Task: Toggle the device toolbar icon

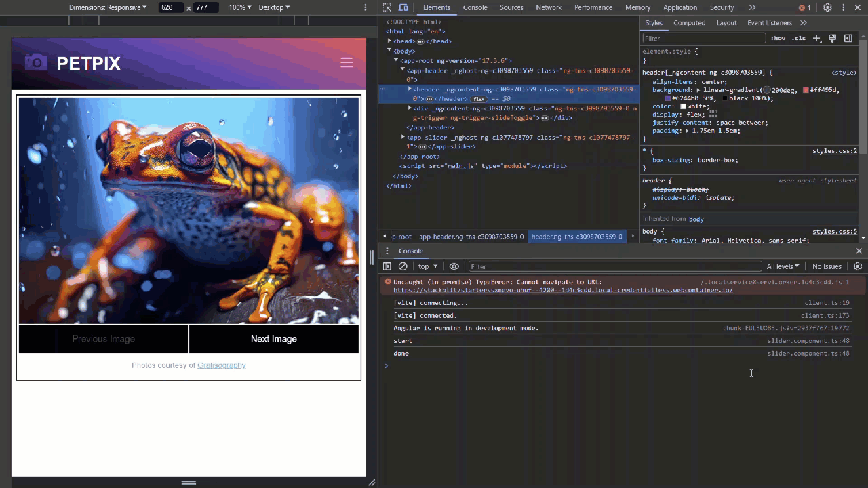Action: point(403,7)
